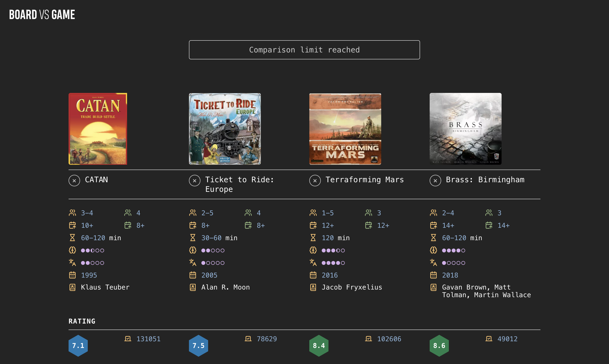Click Terraforming Mars complexity dots rating

pyautogui.click(x=333, y=250)
